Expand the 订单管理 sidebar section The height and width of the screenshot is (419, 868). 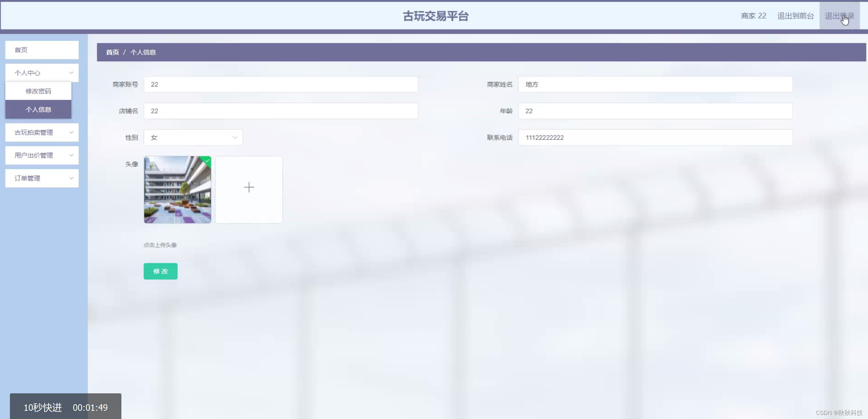click(x=42, y=178)
